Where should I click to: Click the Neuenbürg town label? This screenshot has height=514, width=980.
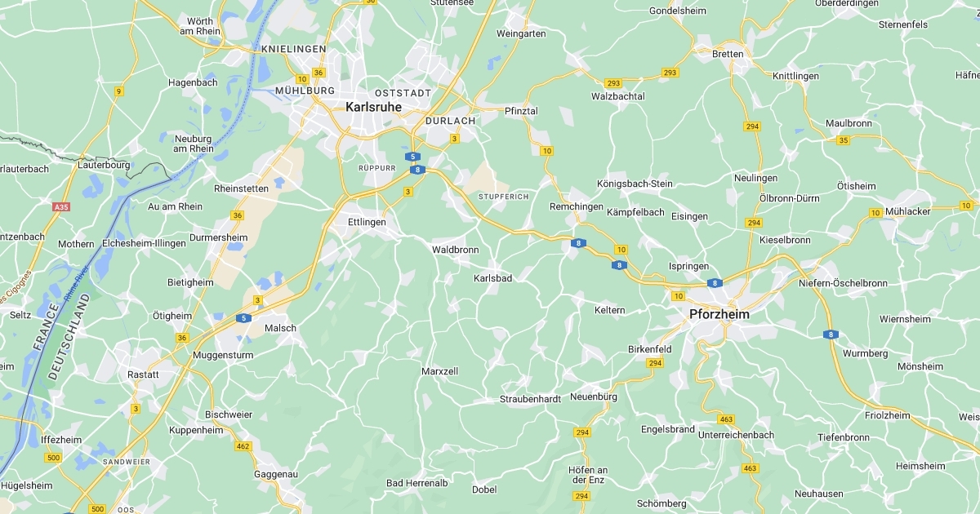pos(593,397)
